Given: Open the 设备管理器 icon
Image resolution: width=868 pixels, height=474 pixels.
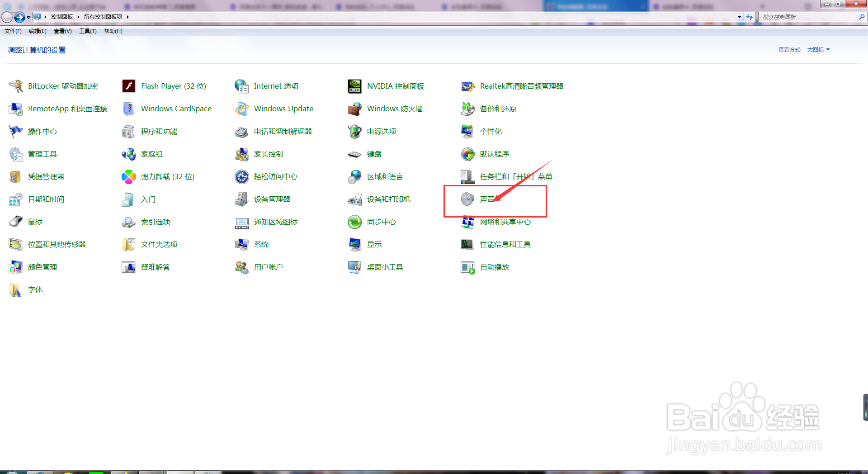Looking at the screenshot, I should tap(242, 199).
